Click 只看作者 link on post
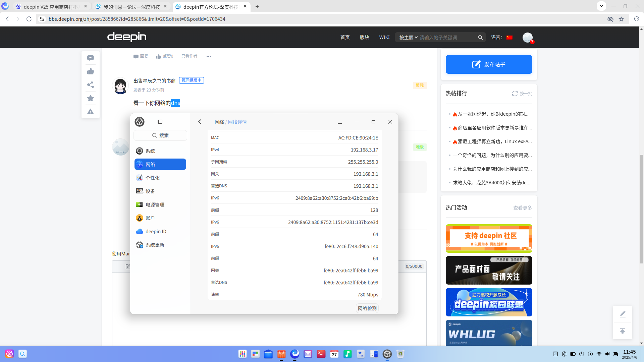 tap(189, 56)
